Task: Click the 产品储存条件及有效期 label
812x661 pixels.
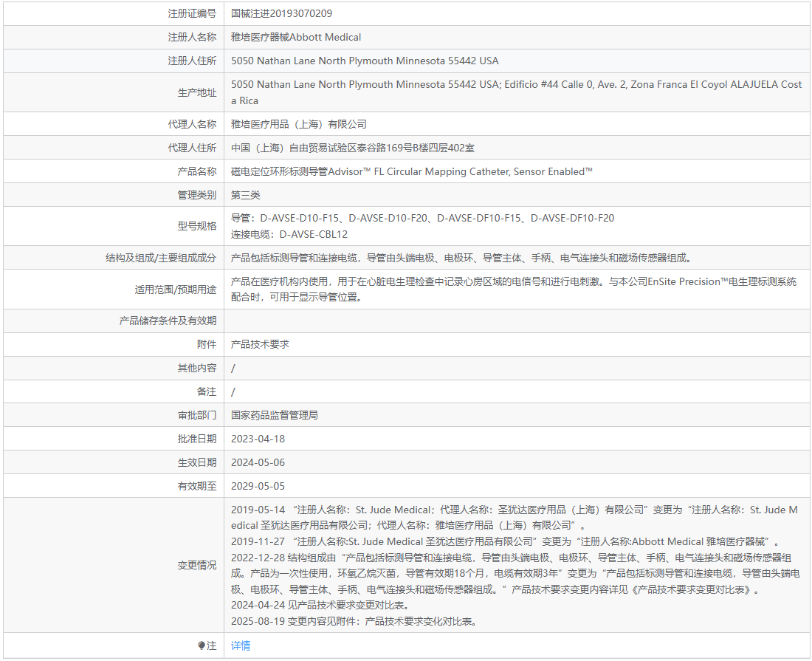Action: 168,321
